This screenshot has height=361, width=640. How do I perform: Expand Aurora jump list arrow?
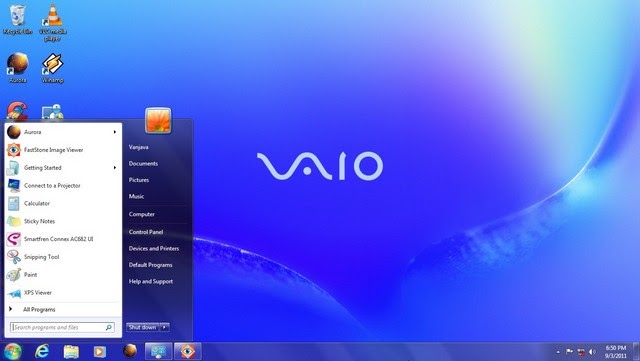(115, 132)
